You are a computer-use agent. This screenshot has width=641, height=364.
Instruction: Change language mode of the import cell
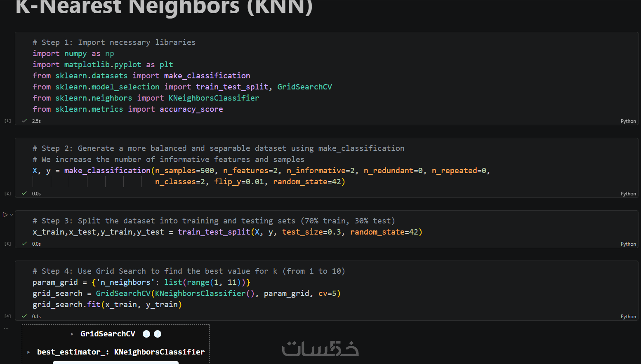tap(628, 121)
